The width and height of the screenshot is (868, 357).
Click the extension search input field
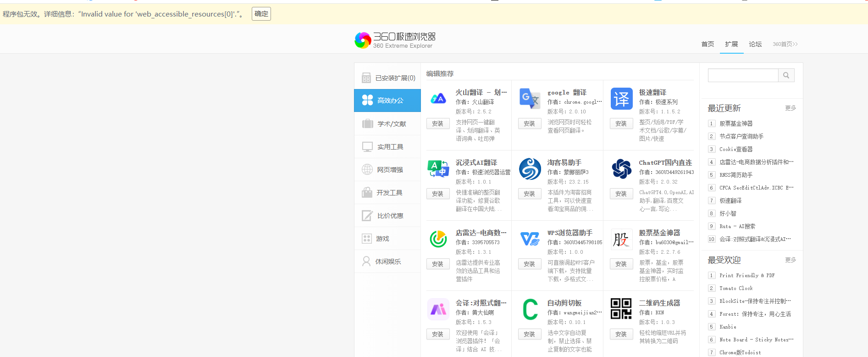743,75
